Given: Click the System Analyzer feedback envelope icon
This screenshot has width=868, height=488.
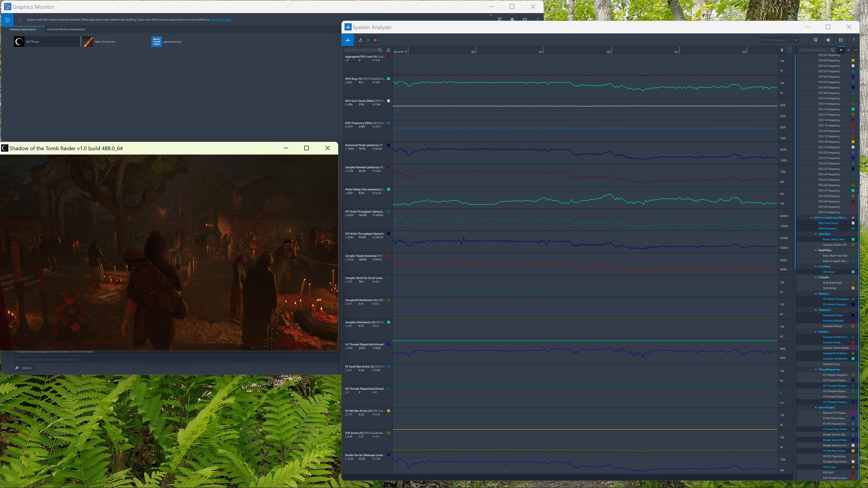Looking at the screenshot, I should click(x=841, y=40).
